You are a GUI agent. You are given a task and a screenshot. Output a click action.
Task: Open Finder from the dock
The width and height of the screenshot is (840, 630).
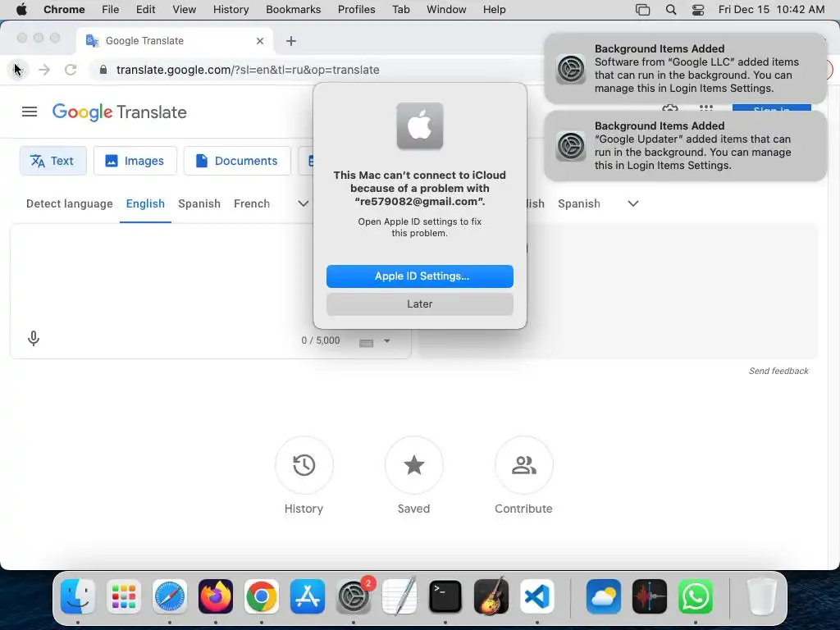pyautogui.click(x=78, y=596)
